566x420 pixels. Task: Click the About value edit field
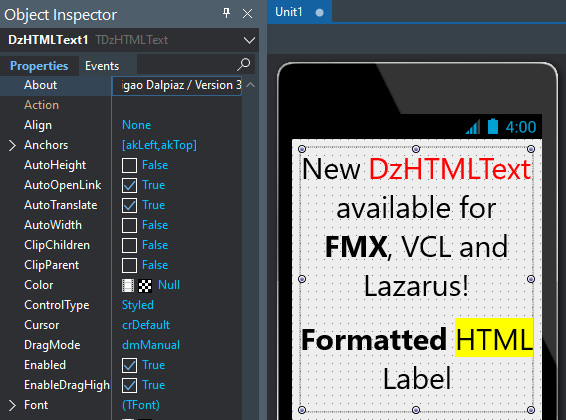pyautogui.click(x=177, y=86)
